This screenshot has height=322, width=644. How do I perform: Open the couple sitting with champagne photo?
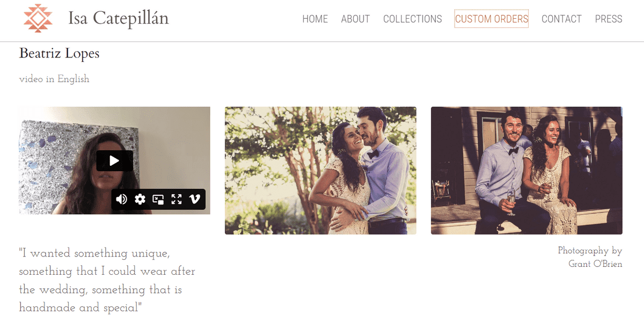(526, 171)
